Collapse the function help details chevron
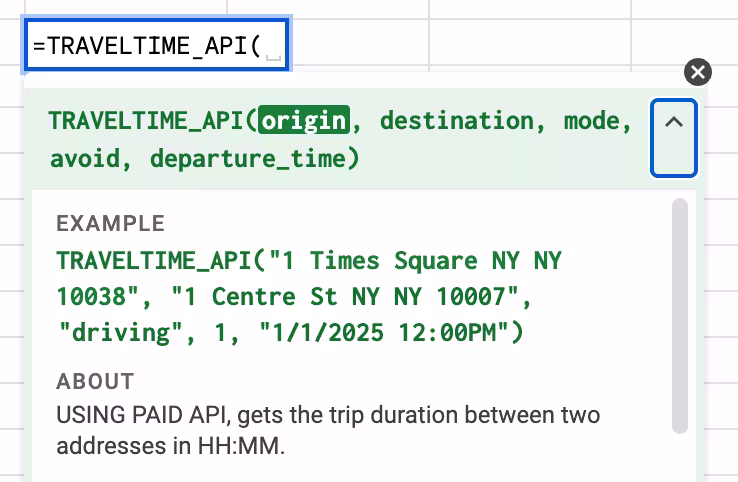 coord(674,138)
